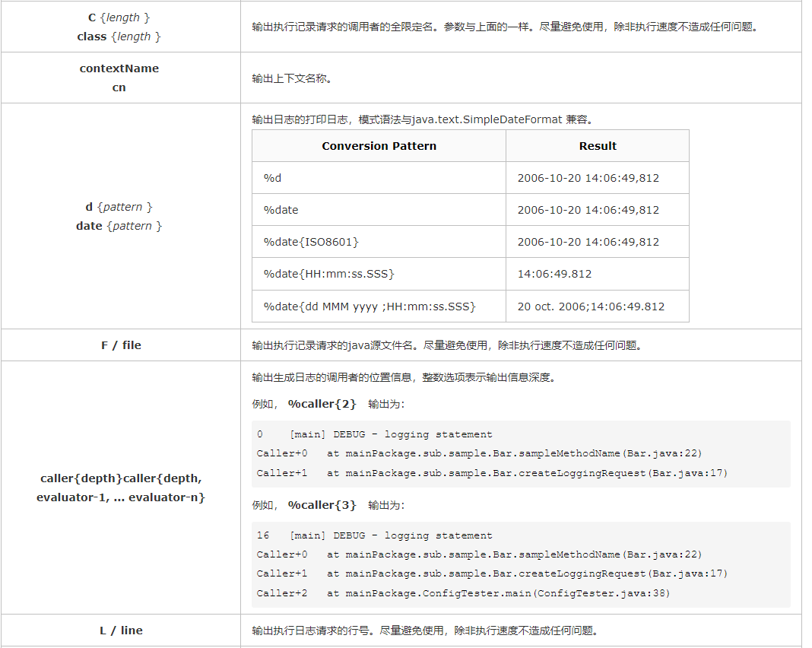Click the result value in the %d row
Screen dimensions: 812x648
click(588, 178)
